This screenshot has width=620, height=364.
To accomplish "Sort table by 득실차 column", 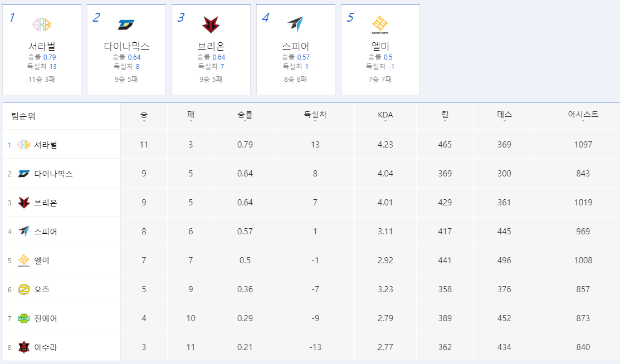I will 315,115.
